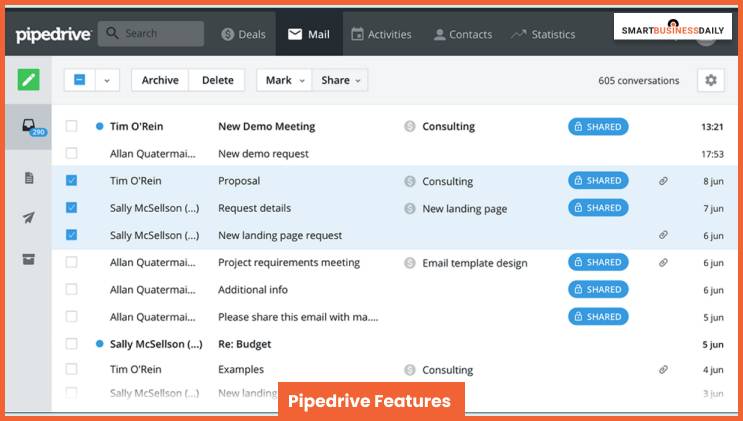Expand the selection options dropdown arrow
Image resolution: width=743 pixels, height=421 pixels.
[107, 80]
